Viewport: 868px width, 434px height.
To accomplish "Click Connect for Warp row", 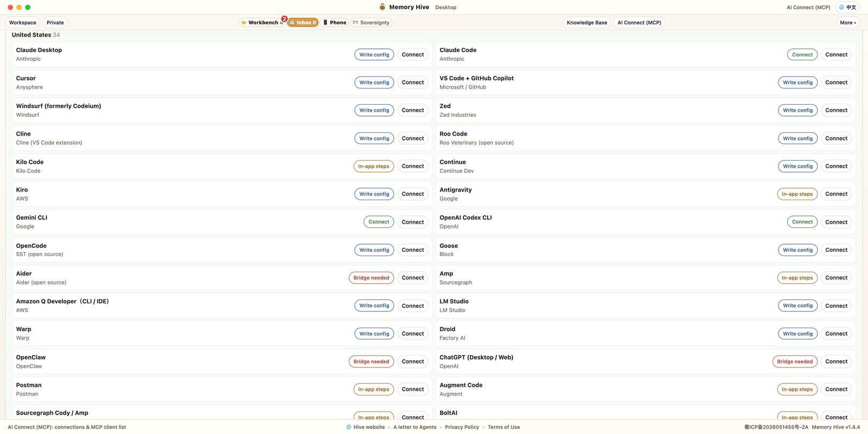I will (413, 334).
